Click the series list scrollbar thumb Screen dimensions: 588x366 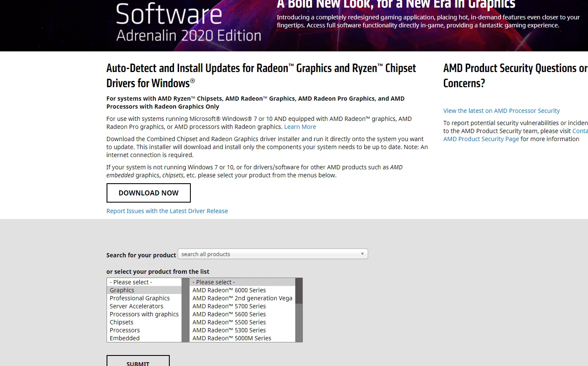(x=299, y=291)
